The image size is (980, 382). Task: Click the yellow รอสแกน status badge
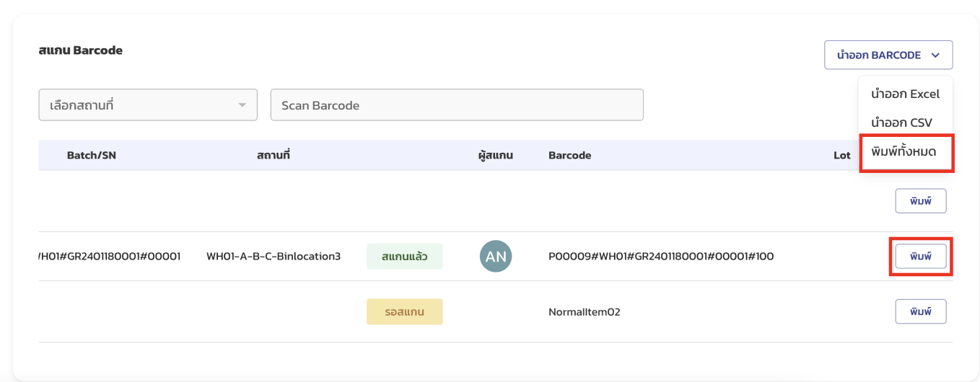click(x=404, y=311)
